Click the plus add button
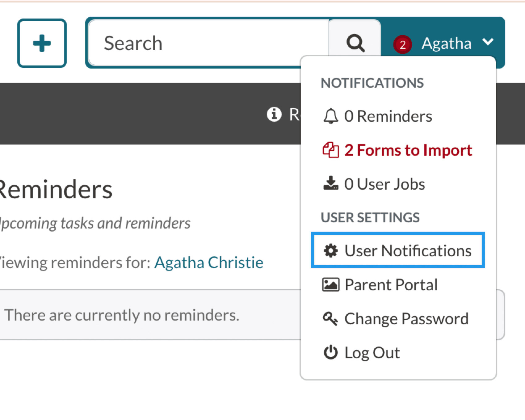Viewport: 525px width, 420px height. pos(42,43)
